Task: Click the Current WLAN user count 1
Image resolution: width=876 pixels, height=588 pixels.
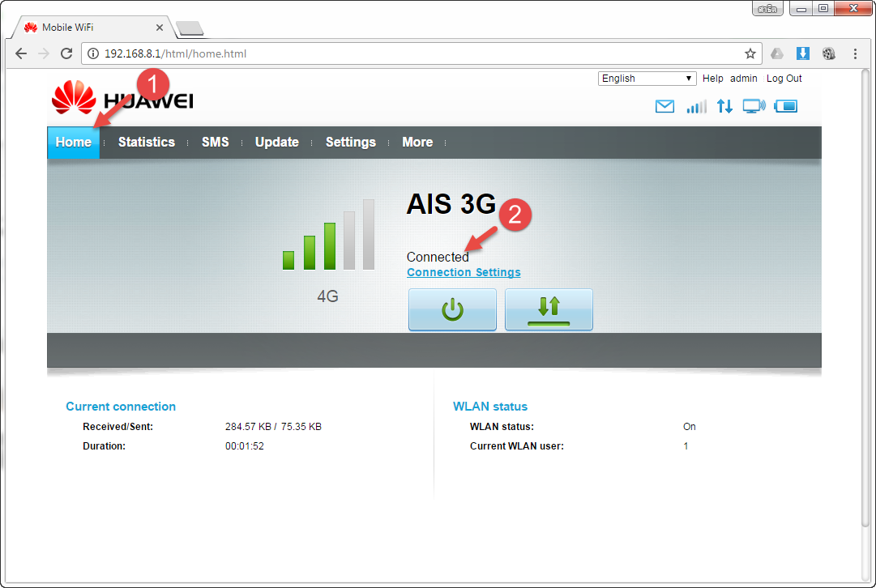Action: pos(686,446)
